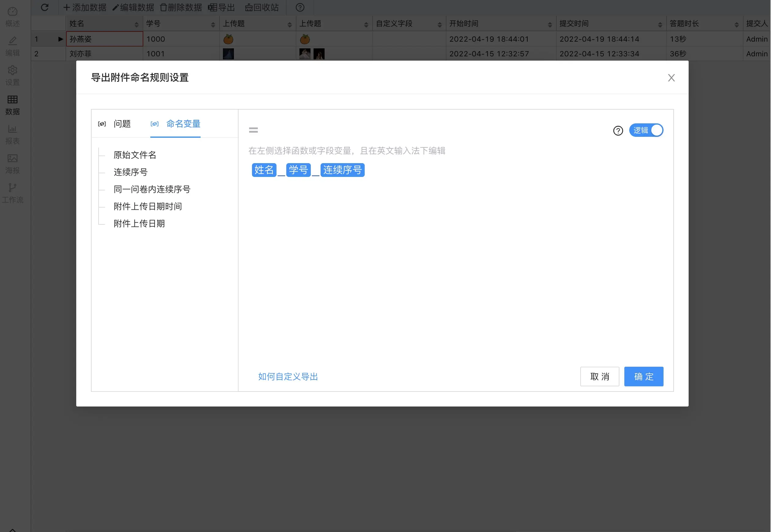This screenshot has height=532, width=771.
Task: Select 原始文件名 from the variable list
Action: coord(134,155)
